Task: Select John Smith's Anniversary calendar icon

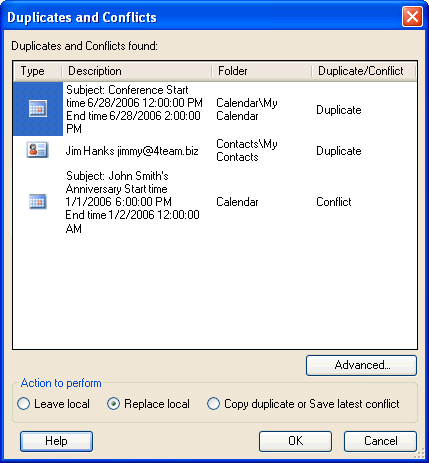Action: tap(38, 202)
